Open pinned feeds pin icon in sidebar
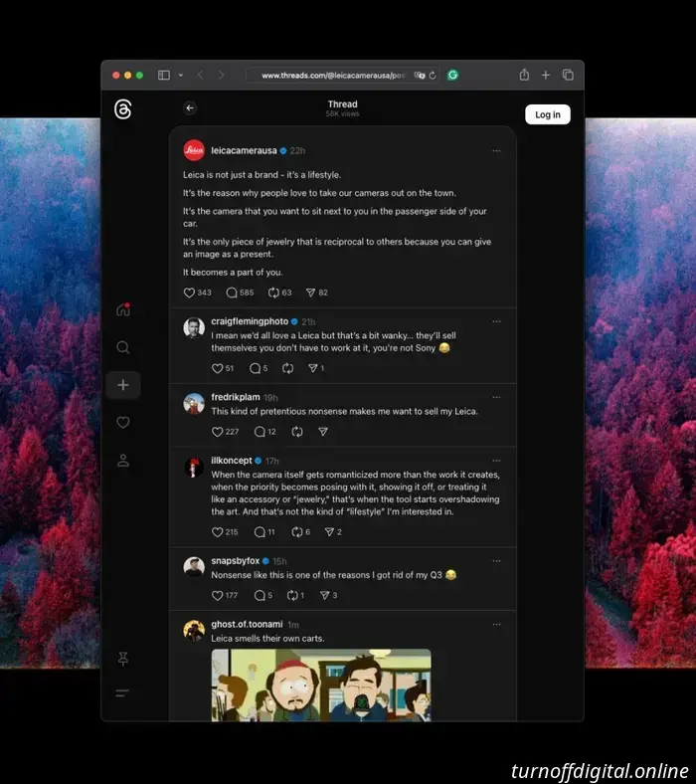 pos(123,659)
